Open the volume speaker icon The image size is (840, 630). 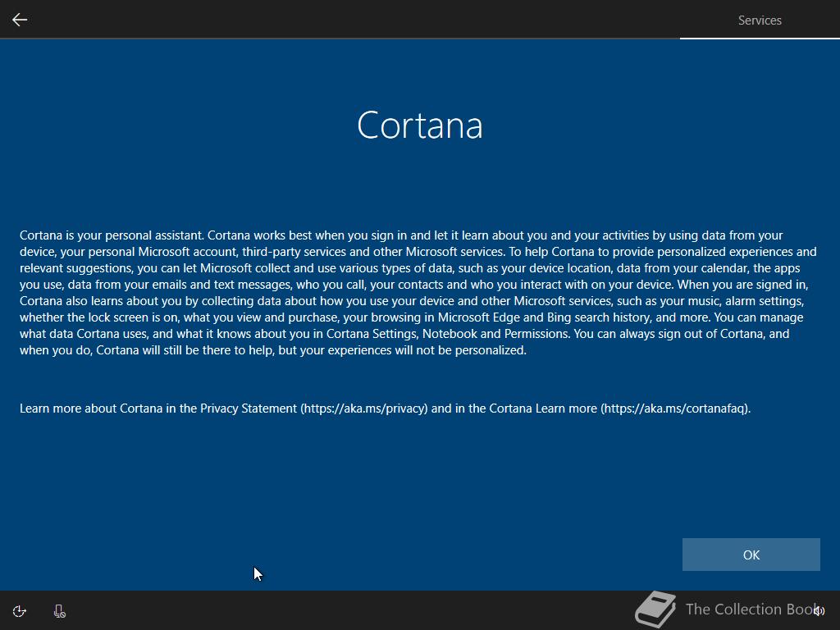tap(819, 610)
